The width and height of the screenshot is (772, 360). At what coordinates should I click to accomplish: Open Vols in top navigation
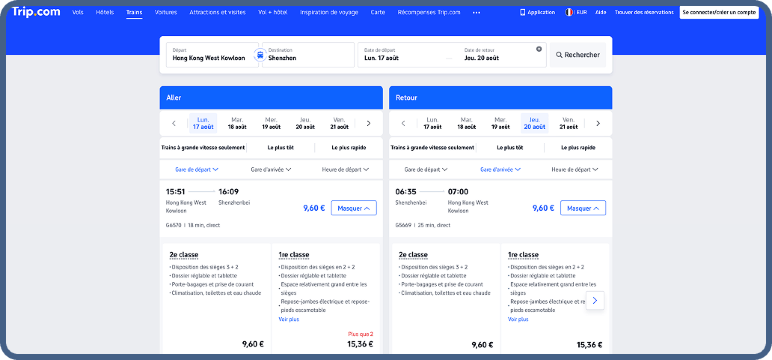[78, 12]
